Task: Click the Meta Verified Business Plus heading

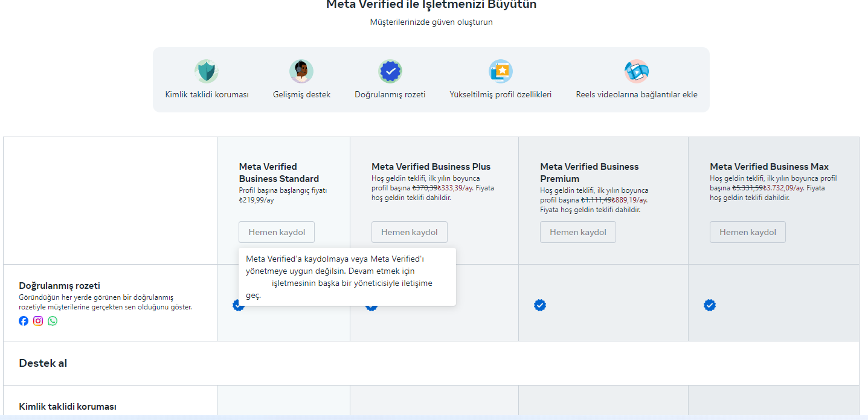Action: point(431,167)
